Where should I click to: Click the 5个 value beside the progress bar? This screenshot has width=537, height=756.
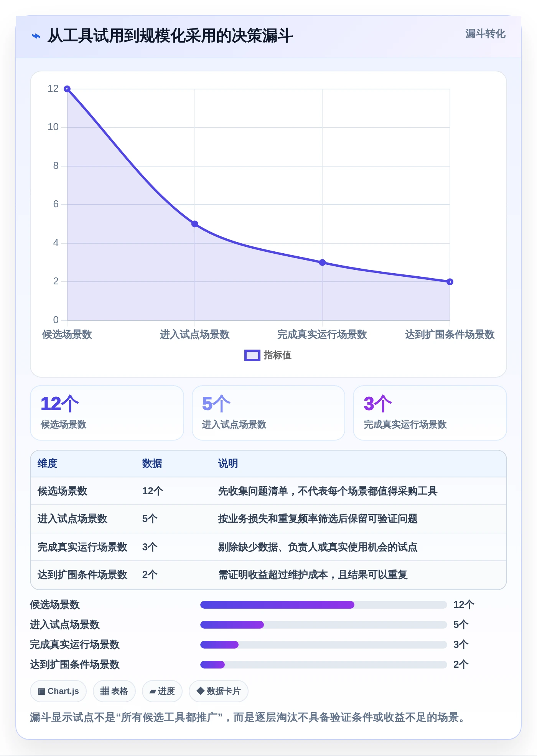pos(461,625)
